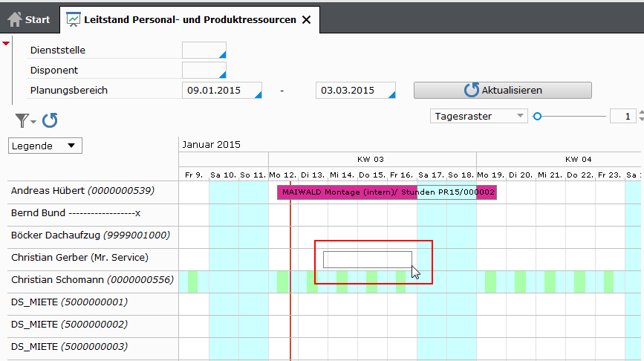The width and height of the screenshot is (644, 361).
Task: Select the MAIWALD Montage booking bar
Action: tap(346, 192)
